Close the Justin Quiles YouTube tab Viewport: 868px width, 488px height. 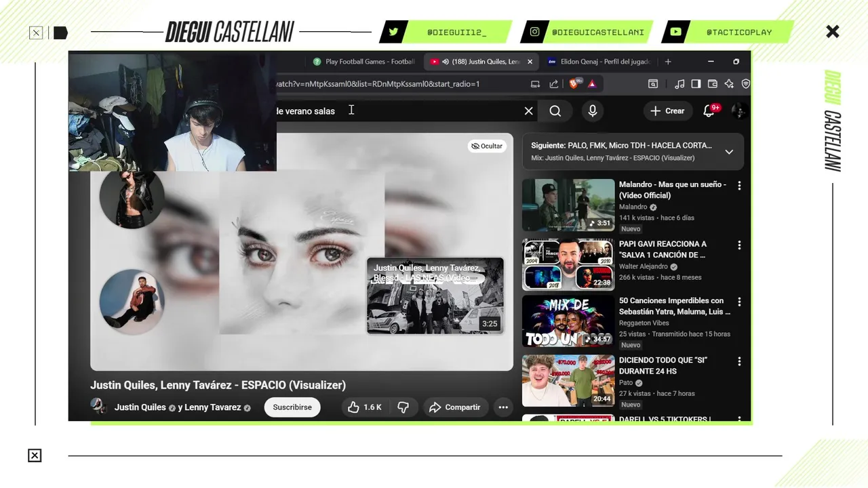point(530,62)
